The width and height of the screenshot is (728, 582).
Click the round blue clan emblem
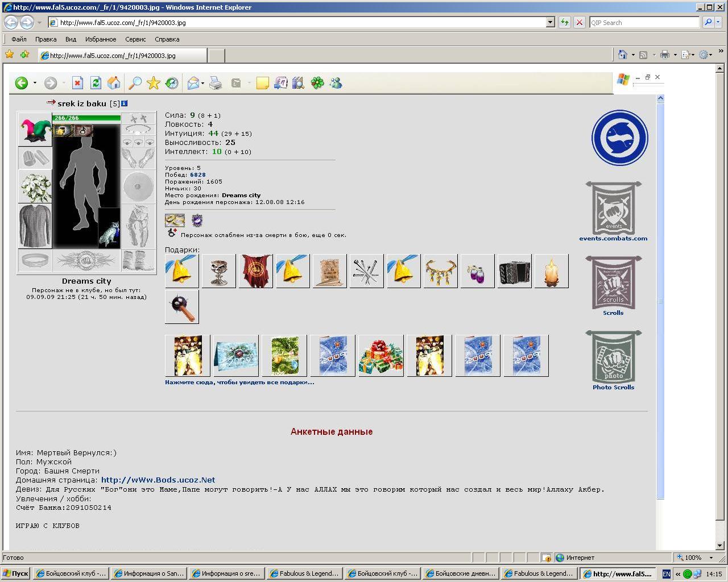pos(619,138)
